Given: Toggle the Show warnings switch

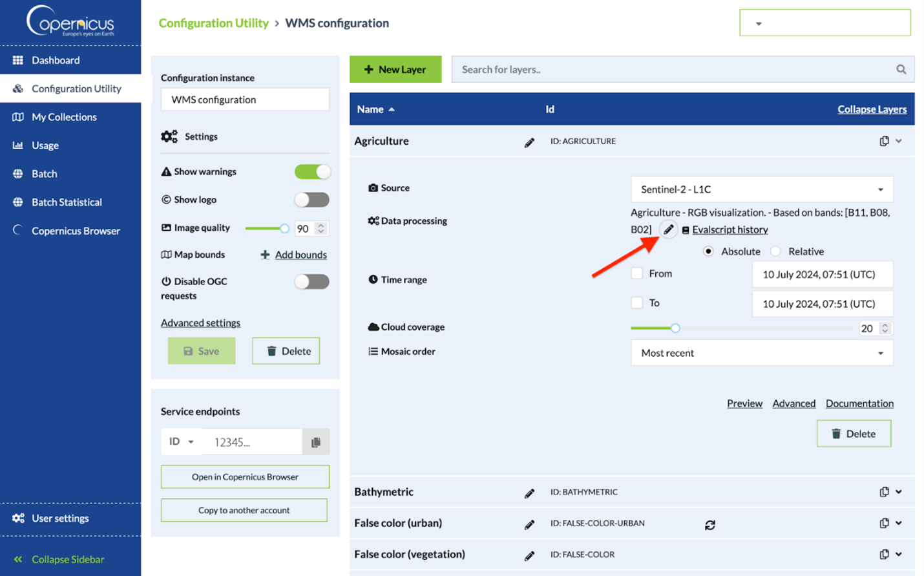Looking at the screenshot, I should [x=312, y=171].
